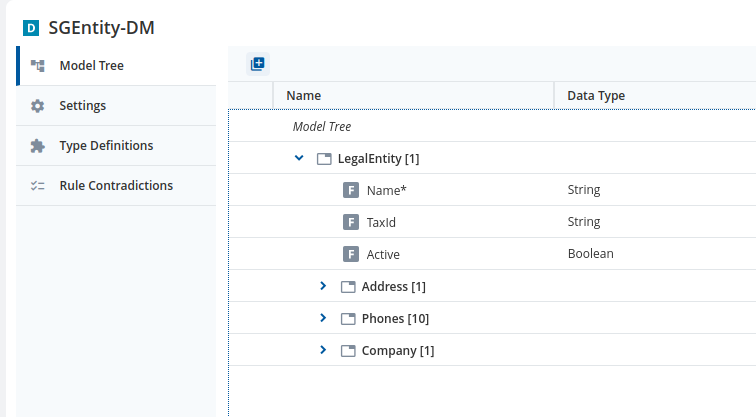Click the F field icon beside TaxId
Screen dimensions: 756x417
pyautogui.click(x=351, y=222)
